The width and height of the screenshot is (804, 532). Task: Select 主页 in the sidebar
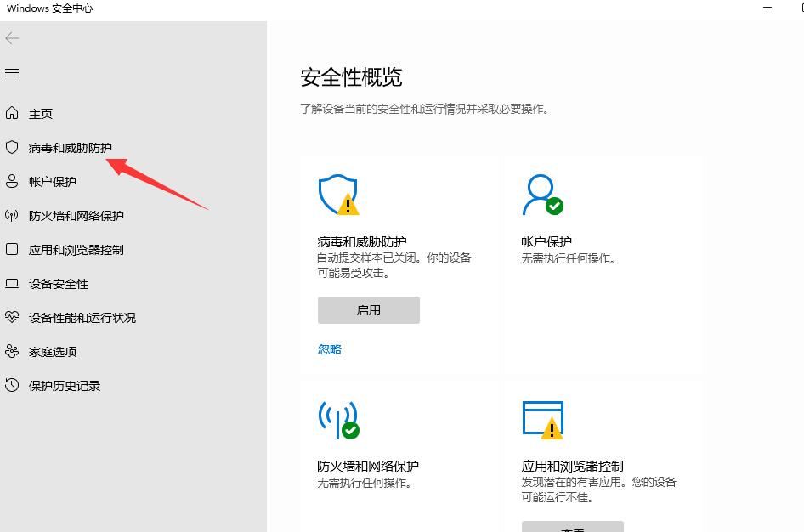click(41, 113)
